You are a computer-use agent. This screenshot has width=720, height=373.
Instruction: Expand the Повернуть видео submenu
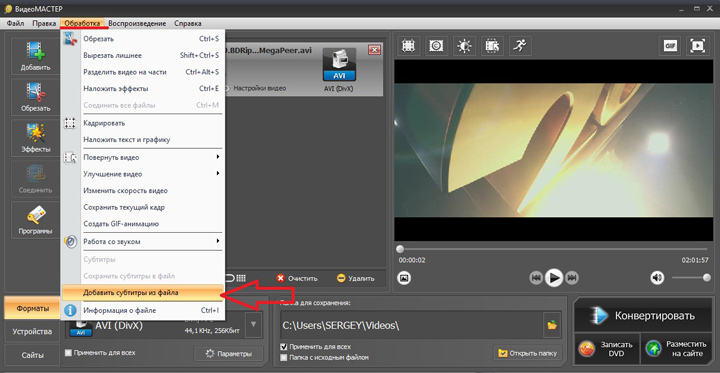point(142,157)
